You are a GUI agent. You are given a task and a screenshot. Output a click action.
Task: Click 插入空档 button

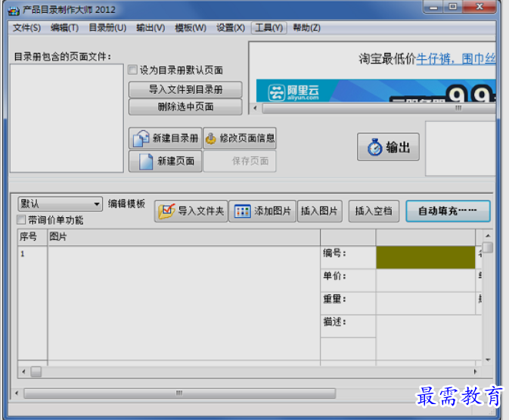click(374, 211)
